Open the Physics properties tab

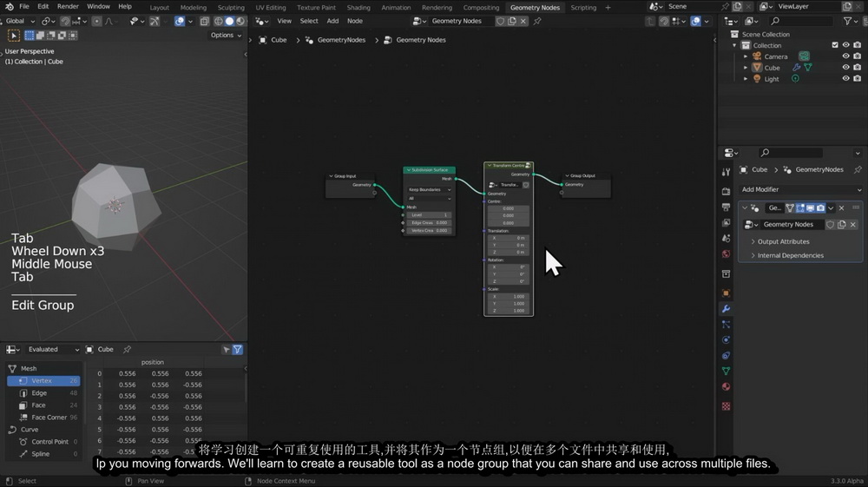coord(726,339)
